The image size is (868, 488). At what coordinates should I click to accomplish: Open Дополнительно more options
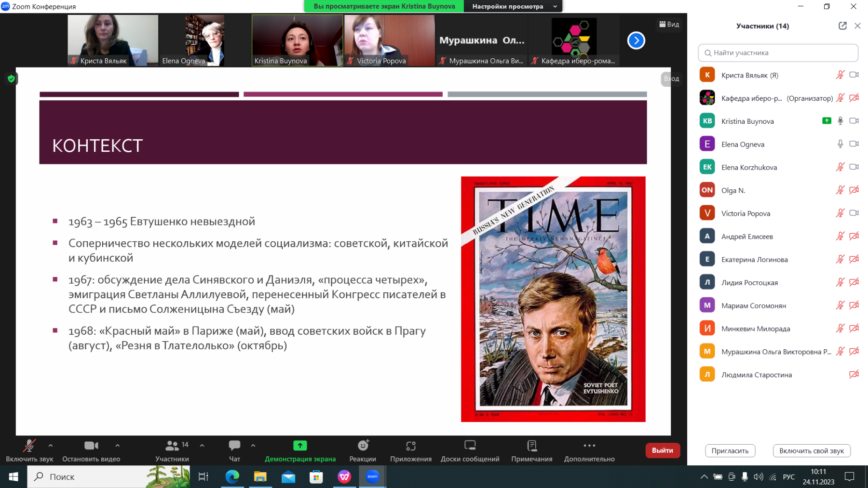pyautogui.click(x=589, y=451)
